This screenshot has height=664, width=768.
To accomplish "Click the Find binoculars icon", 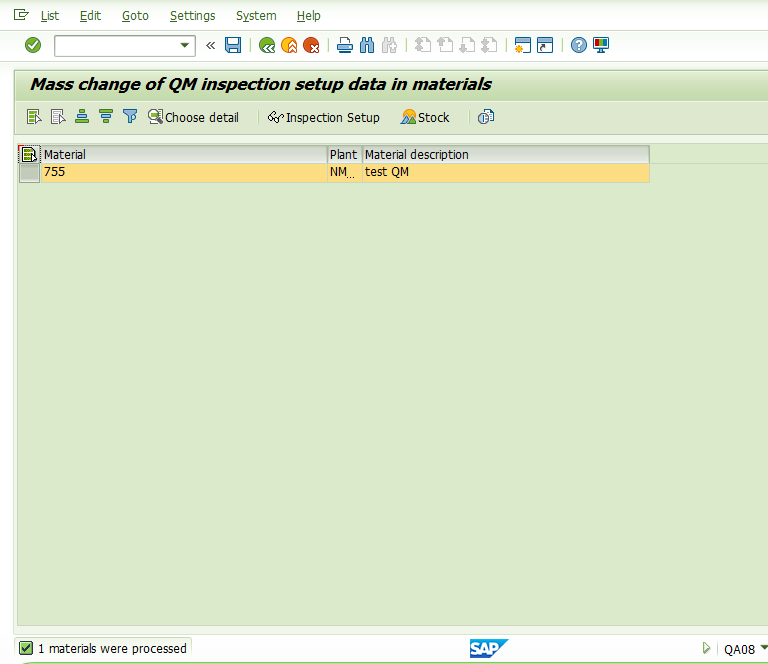I will pyautogui.click(x=367, y=45).
